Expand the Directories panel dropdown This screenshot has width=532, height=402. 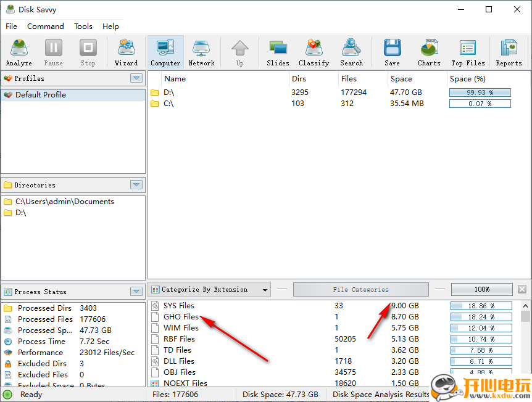point(136,185)
